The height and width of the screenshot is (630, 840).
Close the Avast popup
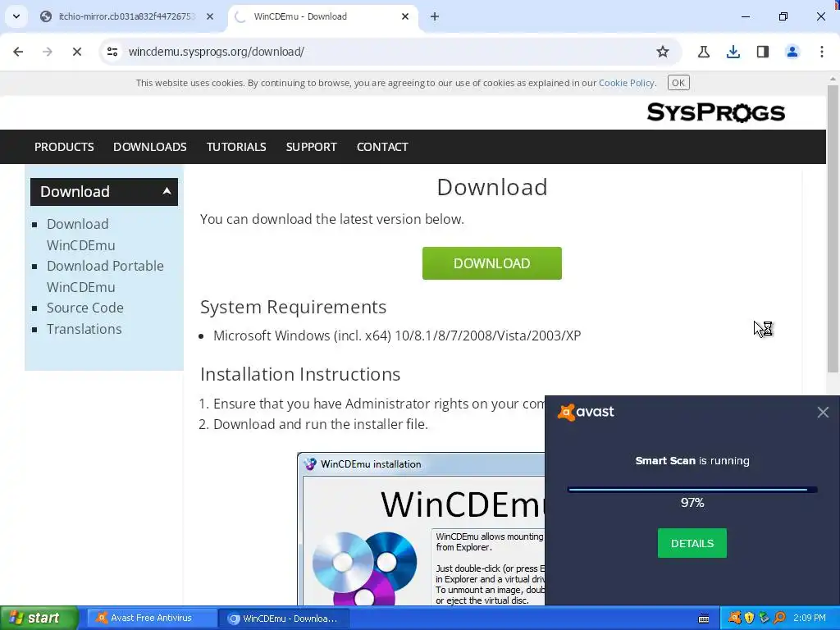click(823, 412)
